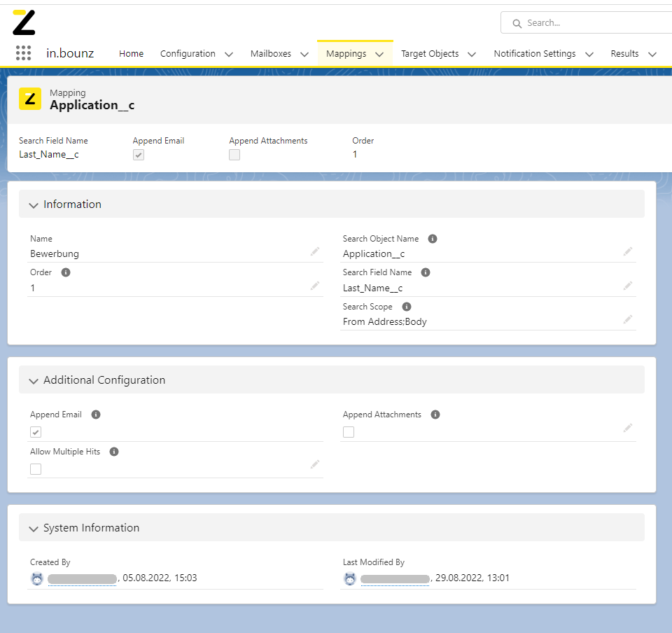
Task: Show help info for Search Field Name
Action: click(x=425, y=272)
